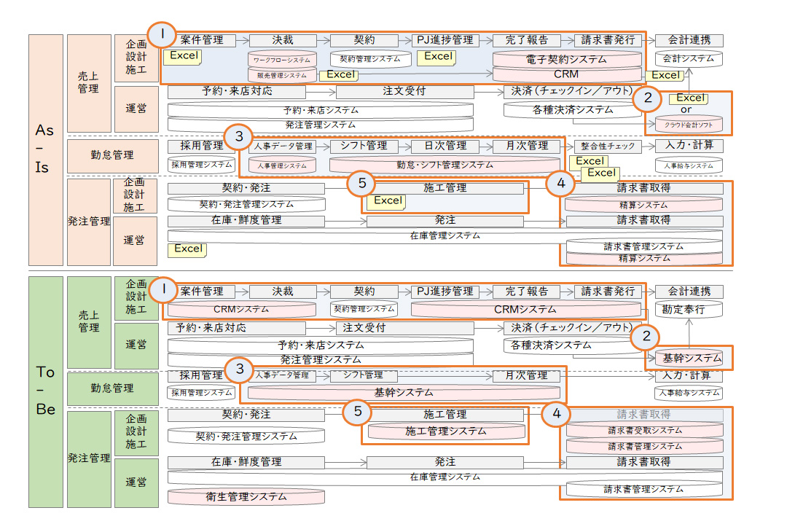This screenshot has height=532, width=787.
Task: Select the ワークフローシステム cylinder
Action: [282, 60]
